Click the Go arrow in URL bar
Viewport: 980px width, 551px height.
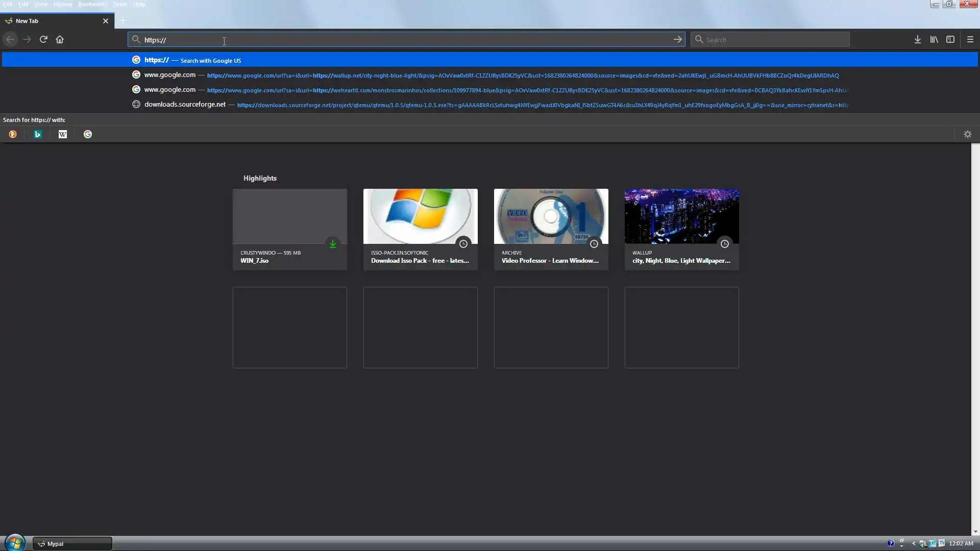pyautogui.click(x=677, y=39)
